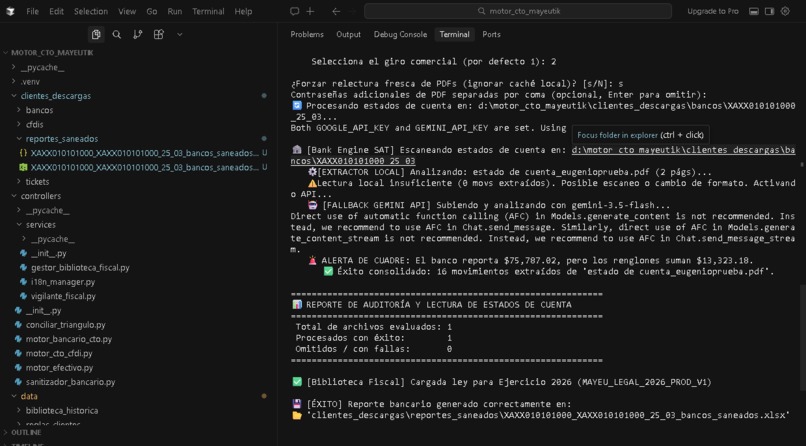
Task: Open the Edit menu
Action: (56, 11)
